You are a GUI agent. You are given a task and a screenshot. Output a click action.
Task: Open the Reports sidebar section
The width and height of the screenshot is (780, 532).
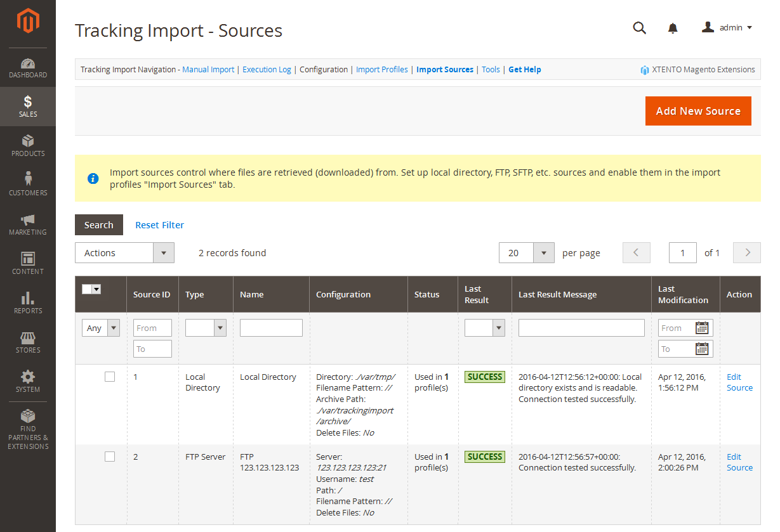point(28,303)
